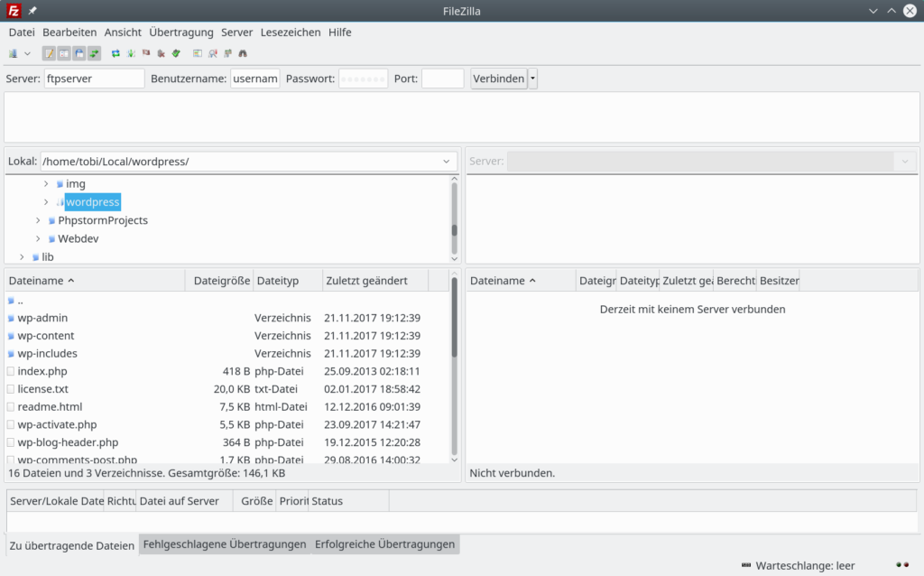
Task: Toggle the remote directory tree view
Action: coord(79,53)
